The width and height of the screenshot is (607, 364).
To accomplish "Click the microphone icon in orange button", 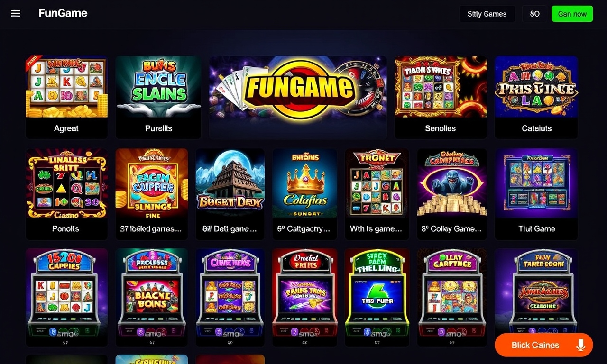I will (580, 345).
